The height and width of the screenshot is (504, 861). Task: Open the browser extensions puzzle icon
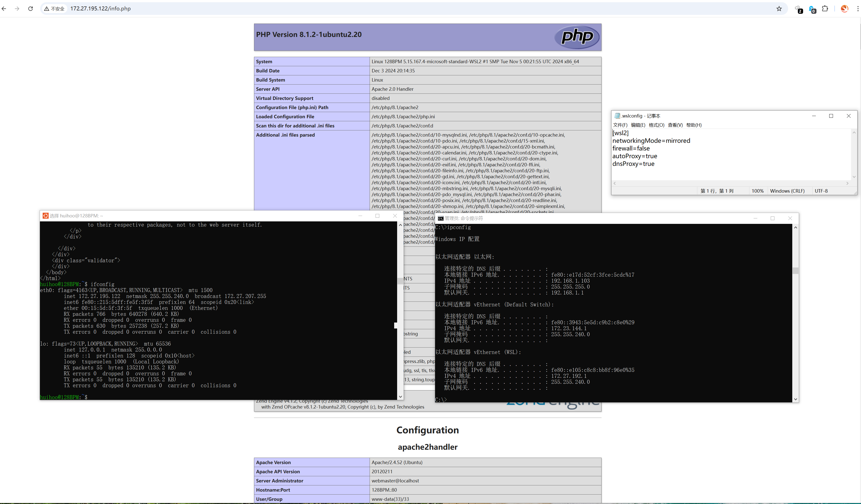click(x=825, y=8)
